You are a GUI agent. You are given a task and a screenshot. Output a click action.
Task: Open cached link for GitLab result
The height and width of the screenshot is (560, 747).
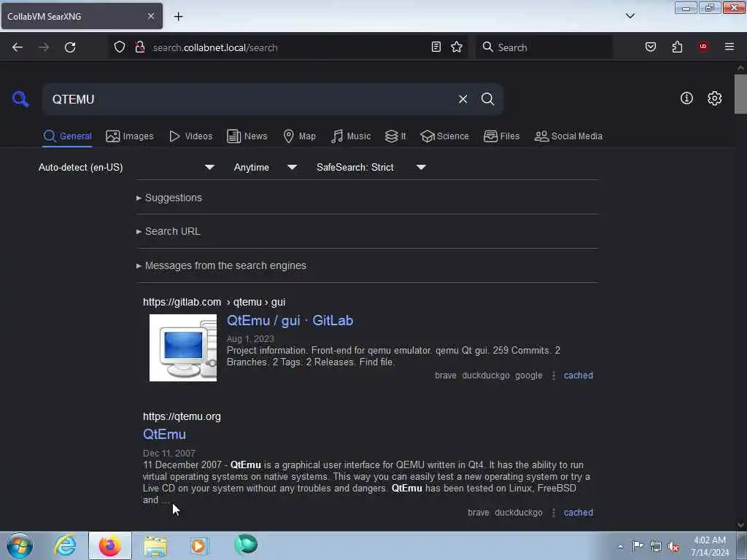[578, 376]
